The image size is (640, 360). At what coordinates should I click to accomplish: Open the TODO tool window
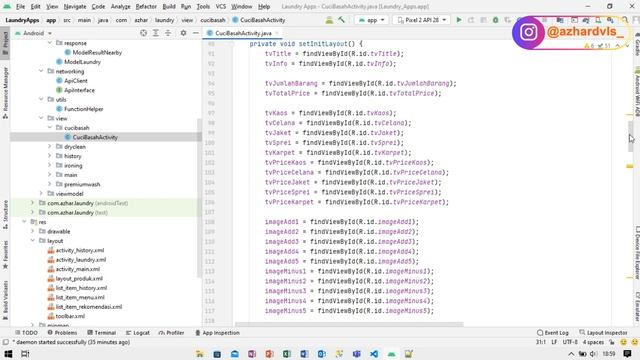point(26,333)
